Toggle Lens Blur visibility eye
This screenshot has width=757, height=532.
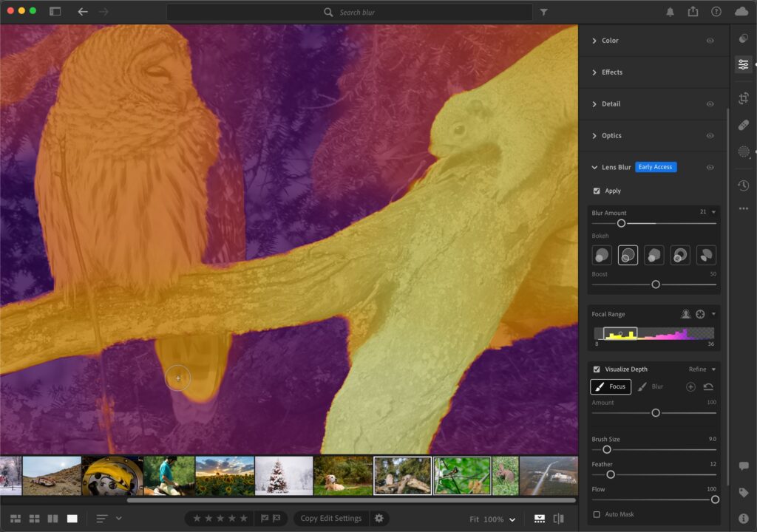click(710, 168)
